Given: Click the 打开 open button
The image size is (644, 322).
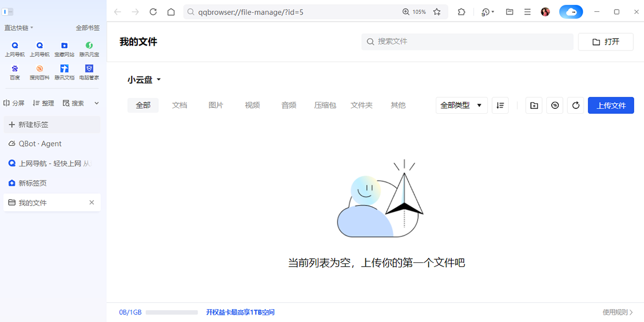Looking at the screenshot, I should click(605, 42).
